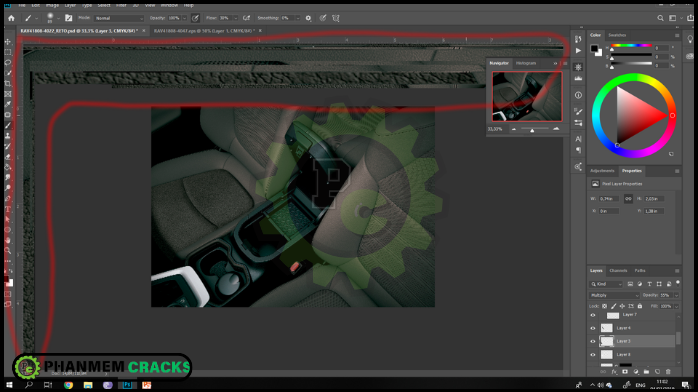Add layer style fx icon

(x=614, y=372)
